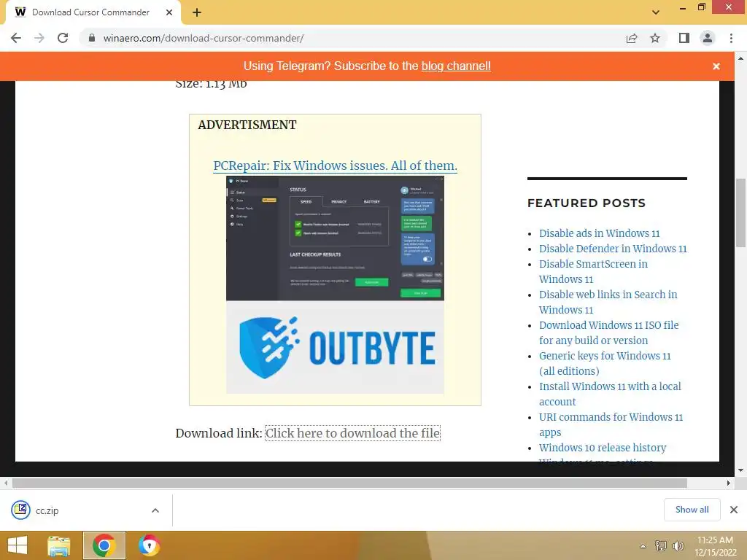Bookmark this page with the star
This screenshot has height=560, width=747.
(x=655, y=38)
